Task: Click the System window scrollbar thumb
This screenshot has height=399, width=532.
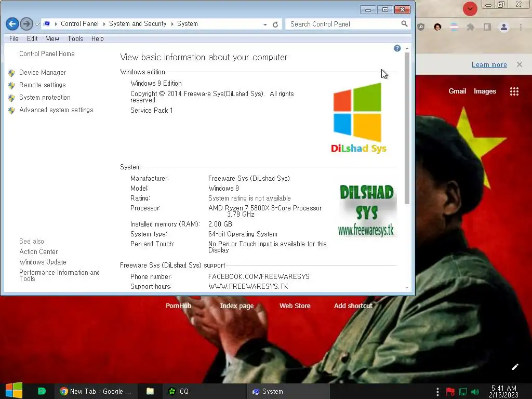Action: pos(407,128)
